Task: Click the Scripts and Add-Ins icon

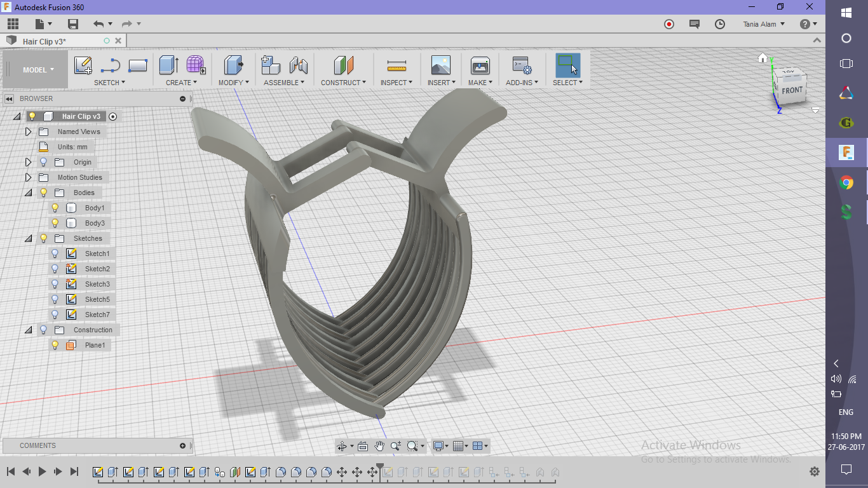Action: click(522, 65)
